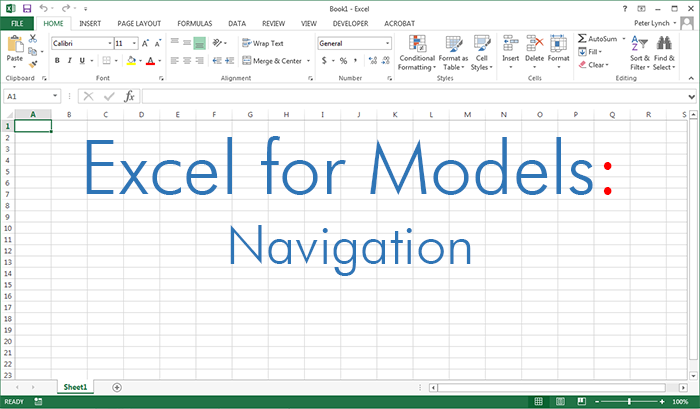Decrease the cell indent

(x=217, y=60)
